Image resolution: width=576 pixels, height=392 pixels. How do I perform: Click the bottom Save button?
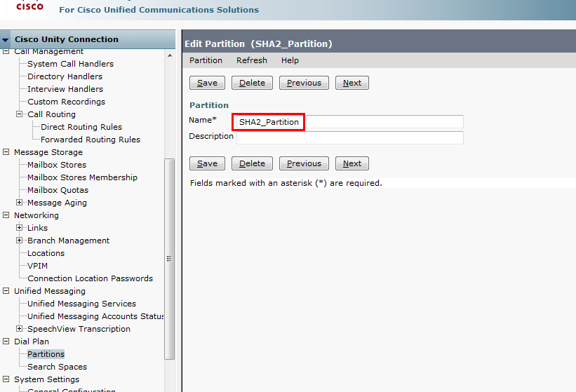click(207, 163)
